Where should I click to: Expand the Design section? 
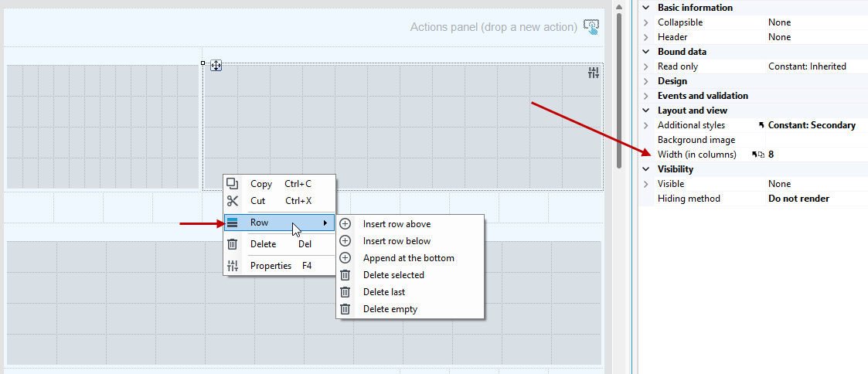(x=645, y=81)
